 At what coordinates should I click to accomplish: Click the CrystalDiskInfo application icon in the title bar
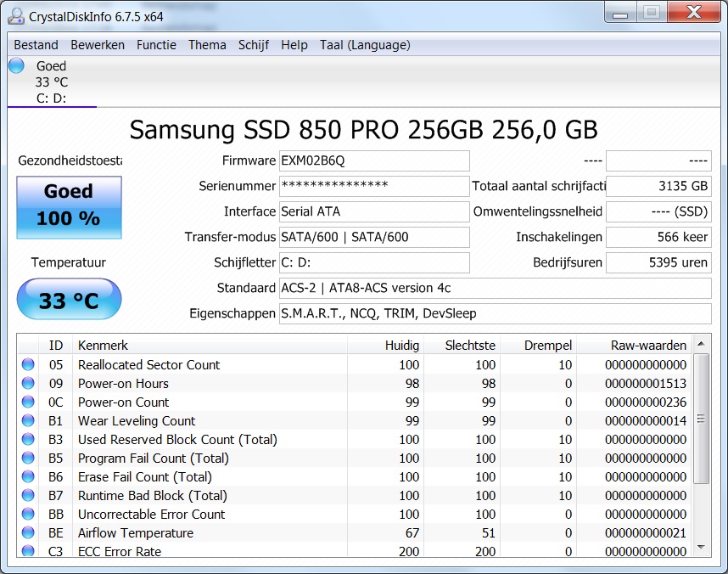[x=15, y=15]
